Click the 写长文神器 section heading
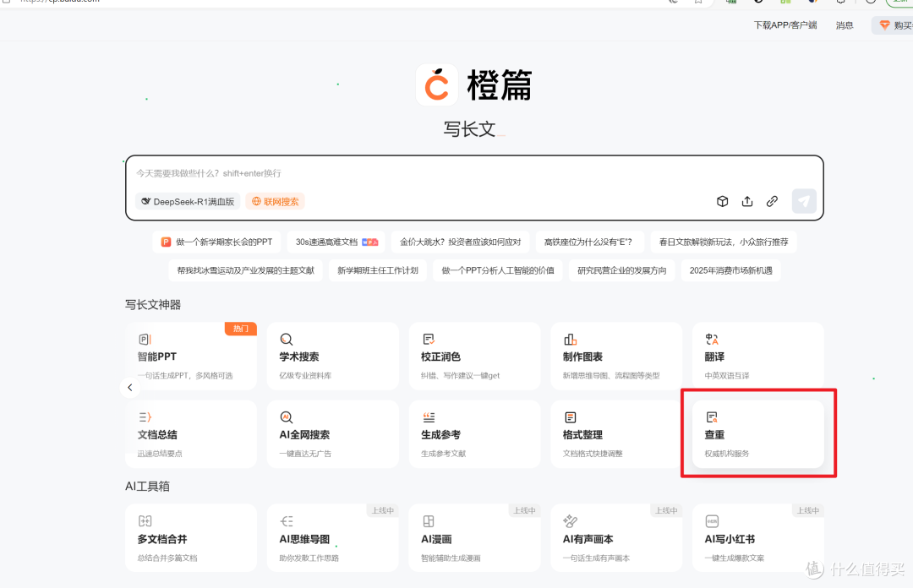 coord(153,304)
